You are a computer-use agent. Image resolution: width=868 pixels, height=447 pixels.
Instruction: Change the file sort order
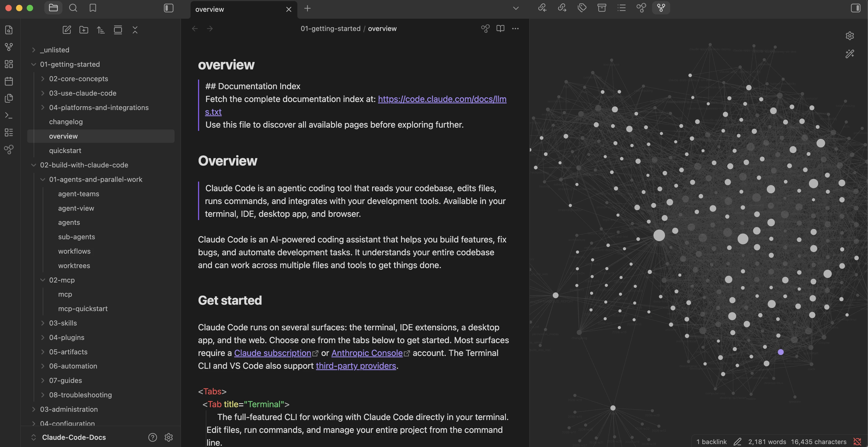(x=101, y=30)
